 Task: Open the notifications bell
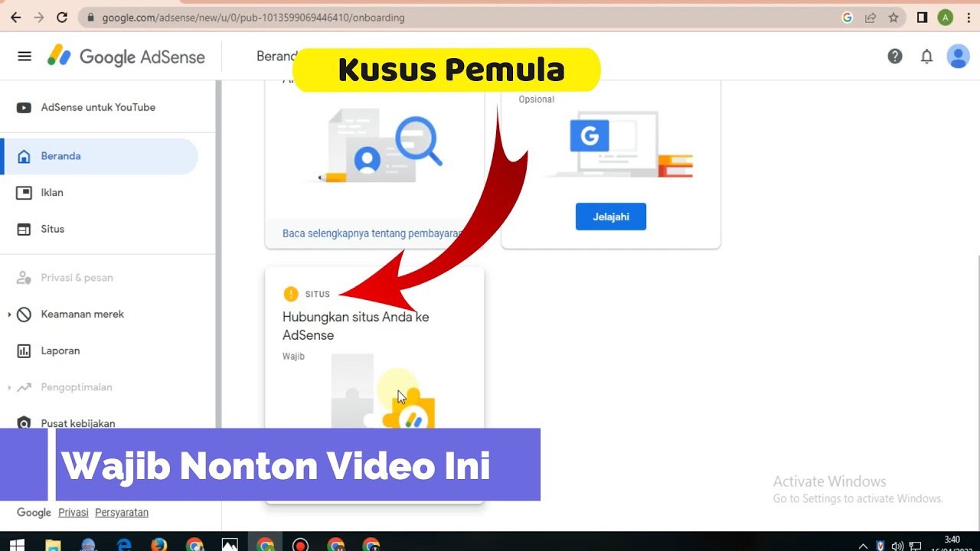pos(926,56)
